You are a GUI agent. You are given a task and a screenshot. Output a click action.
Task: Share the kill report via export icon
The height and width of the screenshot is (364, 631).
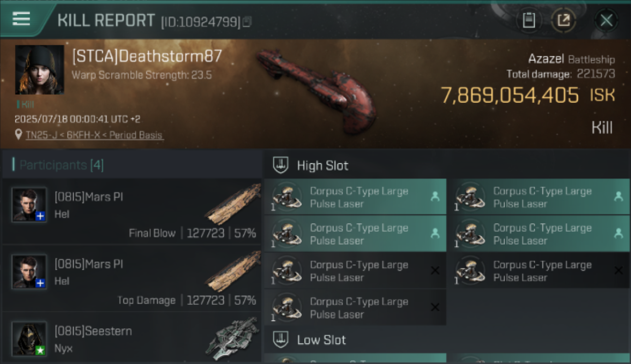563,20
